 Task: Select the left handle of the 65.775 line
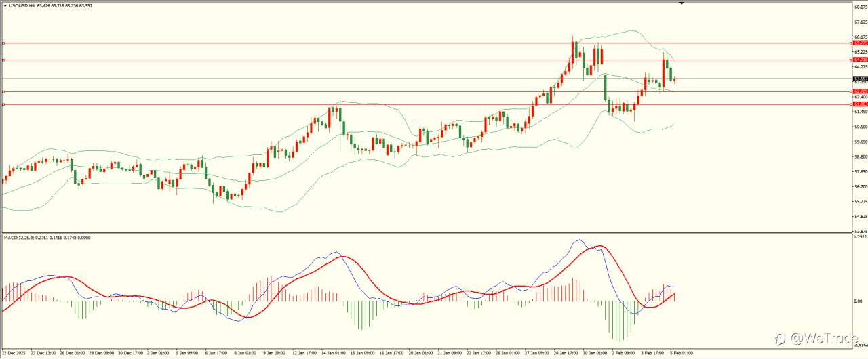(x=3, y=43)
